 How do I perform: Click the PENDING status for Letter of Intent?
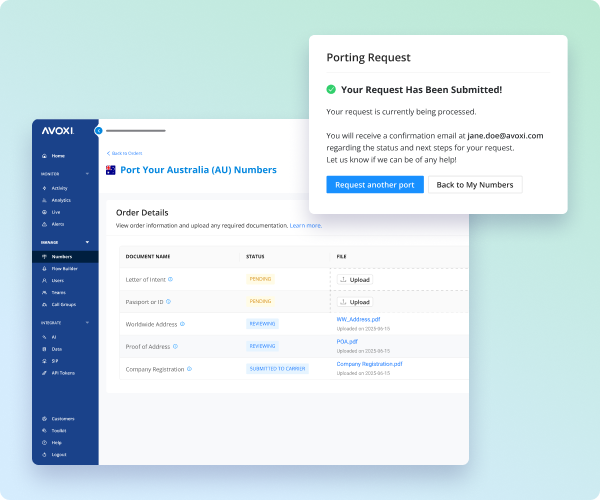tap(260, 279)
